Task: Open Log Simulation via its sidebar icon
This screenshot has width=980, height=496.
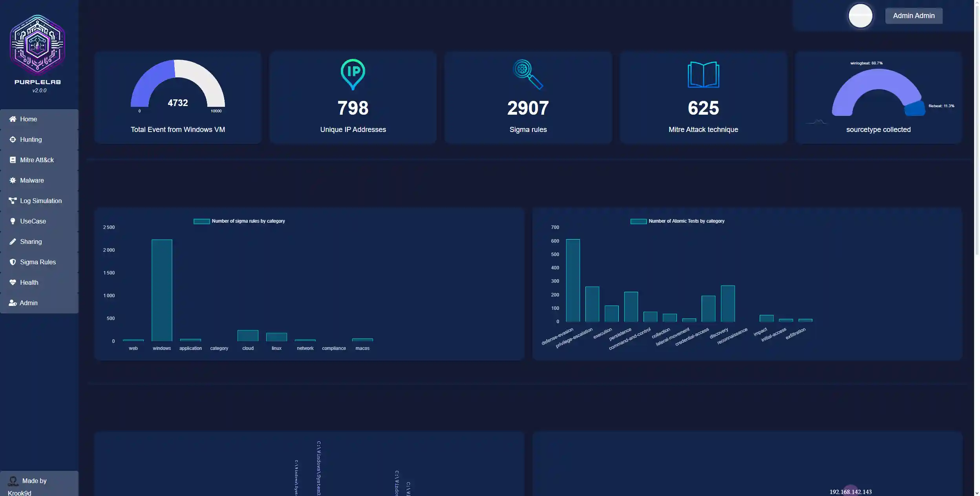Action: (13, 201)
